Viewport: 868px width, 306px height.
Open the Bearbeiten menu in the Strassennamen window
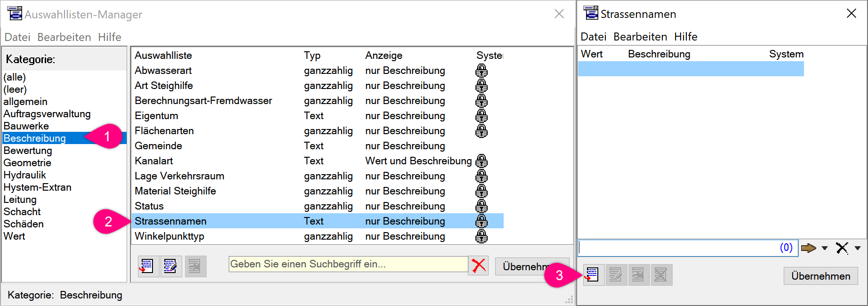point(640,37)
